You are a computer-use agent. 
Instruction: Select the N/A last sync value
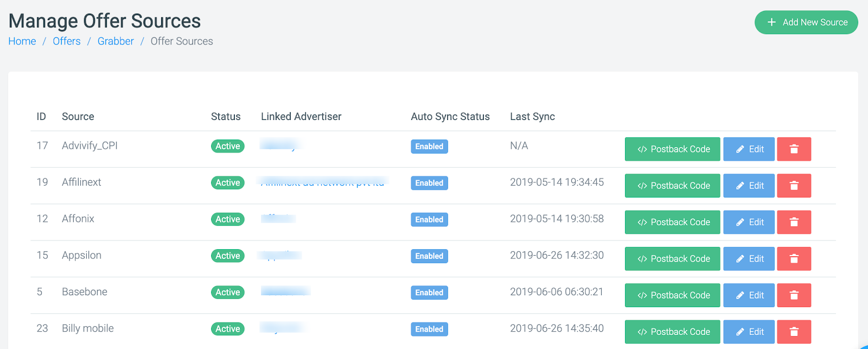tap(519, 145)
